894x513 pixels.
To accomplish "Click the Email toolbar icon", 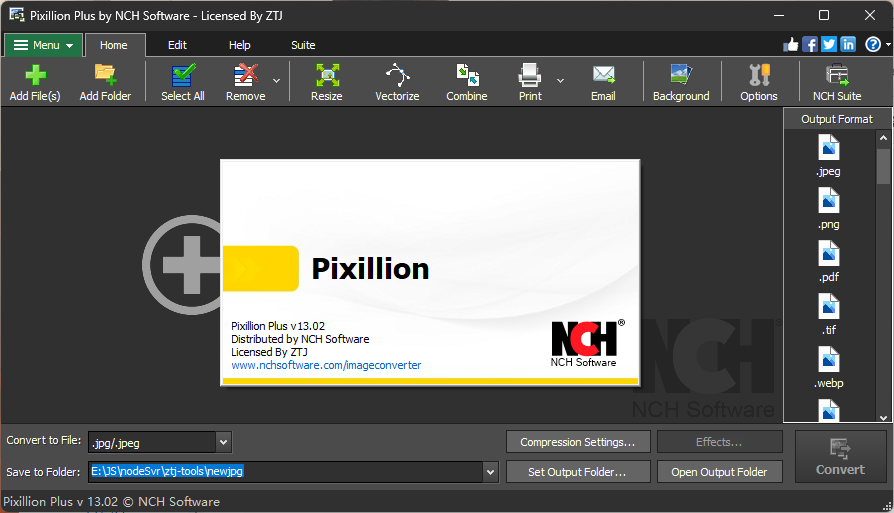I will pos(603,75).
